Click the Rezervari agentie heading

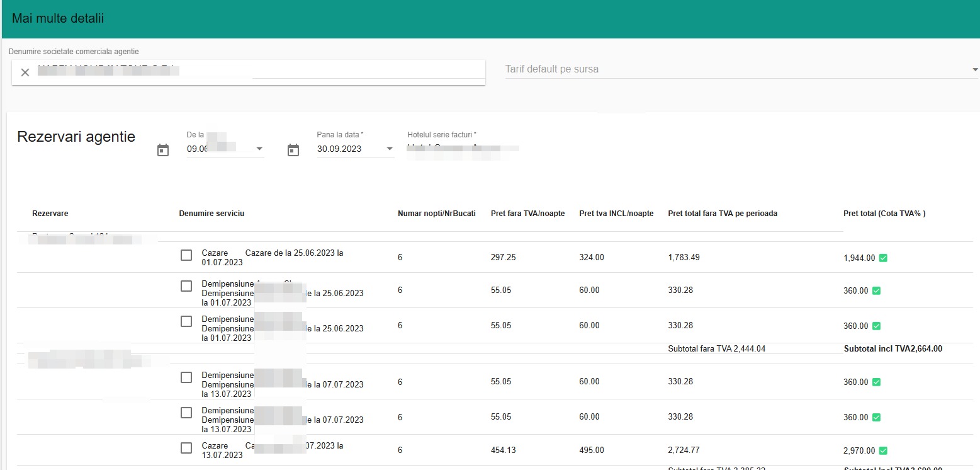76,137
